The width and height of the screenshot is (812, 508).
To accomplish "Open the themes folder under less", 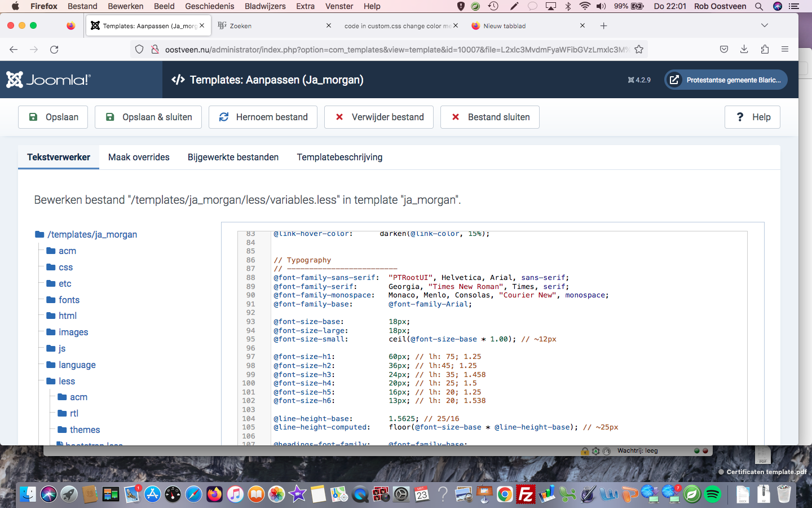I will point(85,430).
